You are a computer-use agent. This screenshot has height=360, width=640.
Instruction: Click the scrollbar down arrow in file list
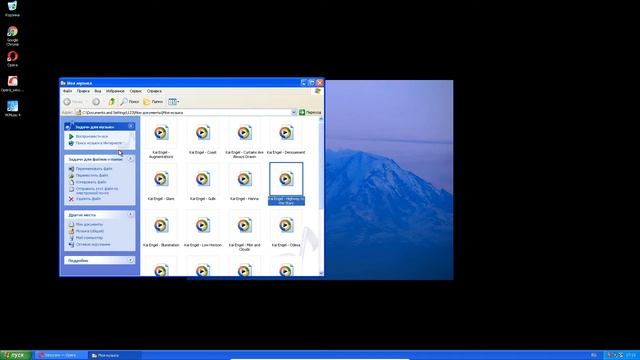(x=321, y=273)
